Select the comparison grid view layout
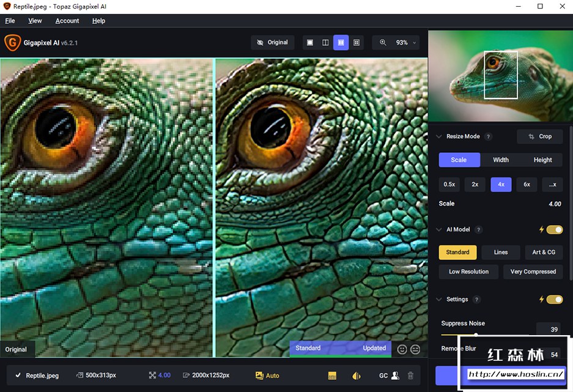 pyautogui.click(x=357, y=42)
